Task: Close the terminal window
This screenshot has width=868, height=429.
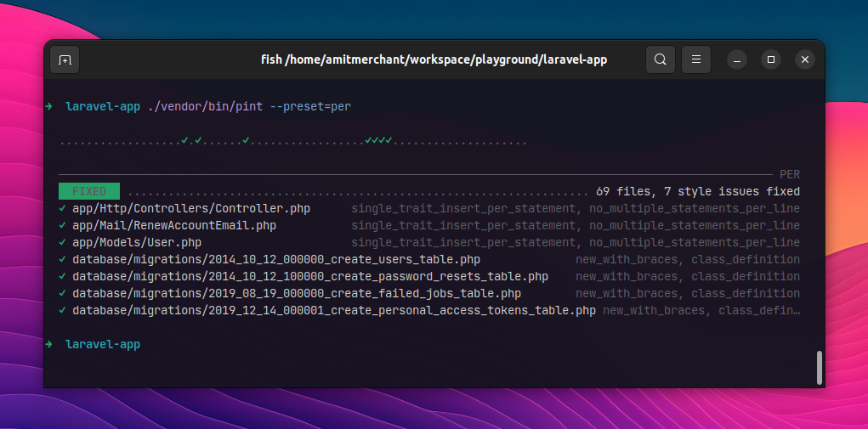Action: [x=805, y=59]
